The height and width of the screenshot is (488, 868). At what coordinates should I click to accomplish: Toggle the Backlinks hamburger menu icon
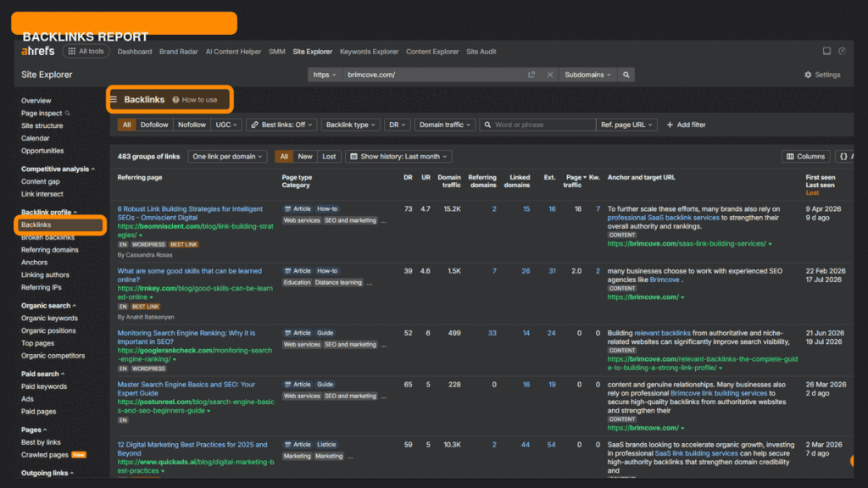coord(114,100)
